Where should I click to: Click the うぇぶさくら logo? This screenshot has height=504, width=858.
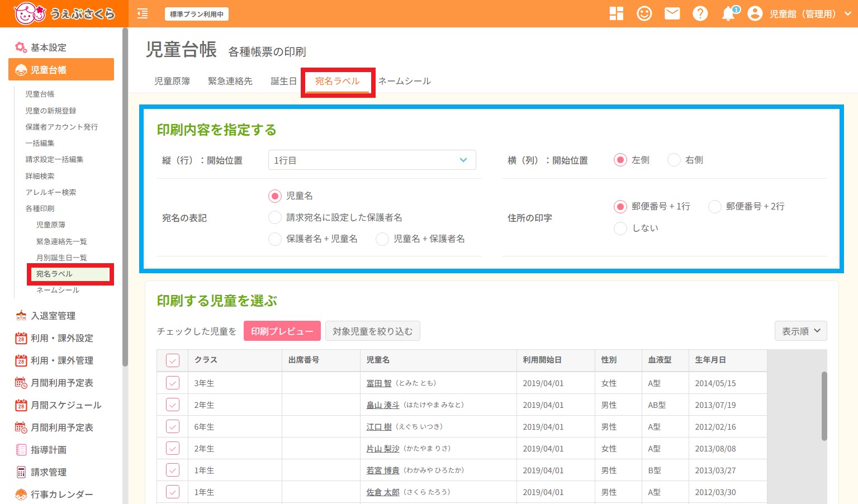point(64,13)
